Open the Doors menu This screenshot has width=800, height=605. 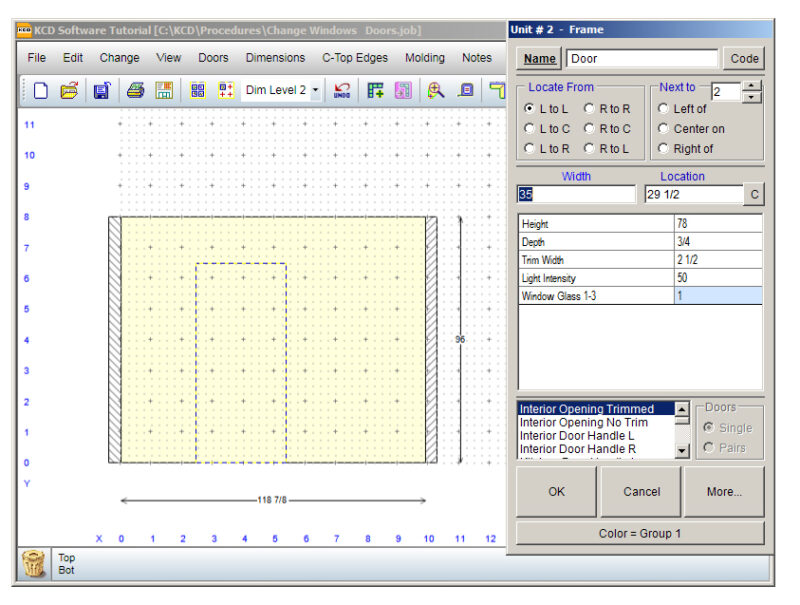(213, 58)
